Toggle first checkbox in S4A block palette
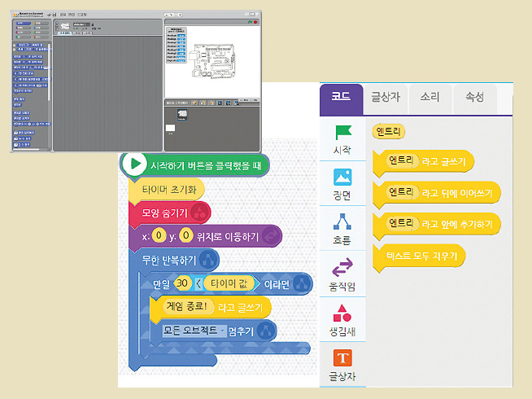 click(x=15, y=45)
